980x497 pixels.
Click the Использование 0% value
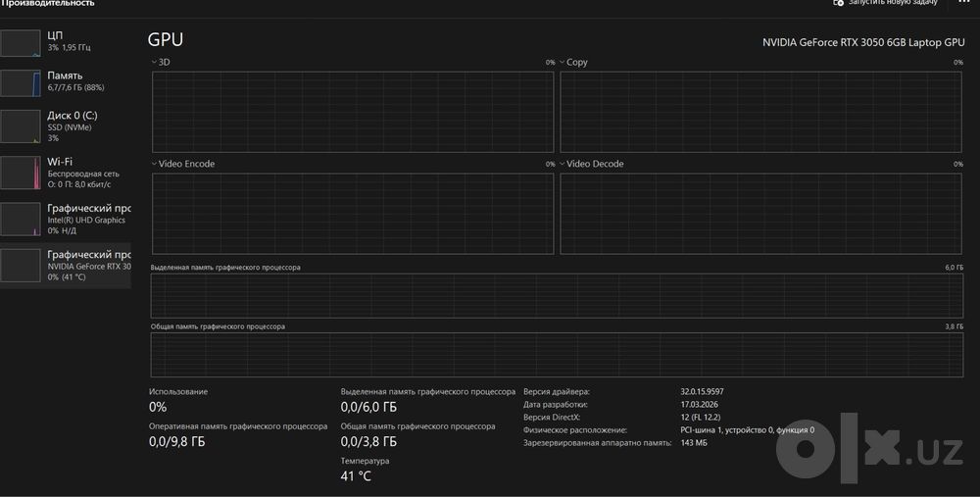tap(158, 407)
